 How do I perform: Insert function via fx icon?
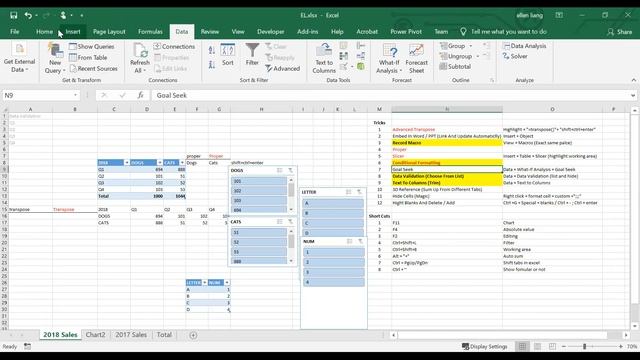coord(140,95)
